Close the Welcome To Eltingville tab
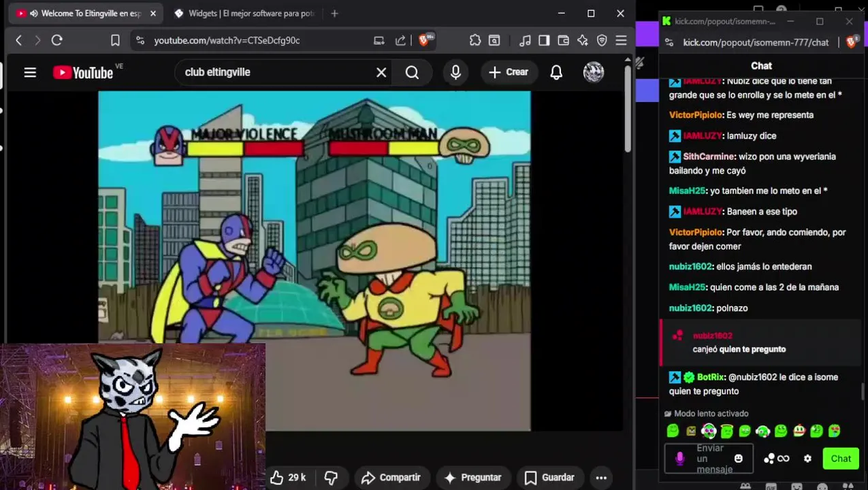The width and height of the screenshot is (868, 490). [152, 14]
